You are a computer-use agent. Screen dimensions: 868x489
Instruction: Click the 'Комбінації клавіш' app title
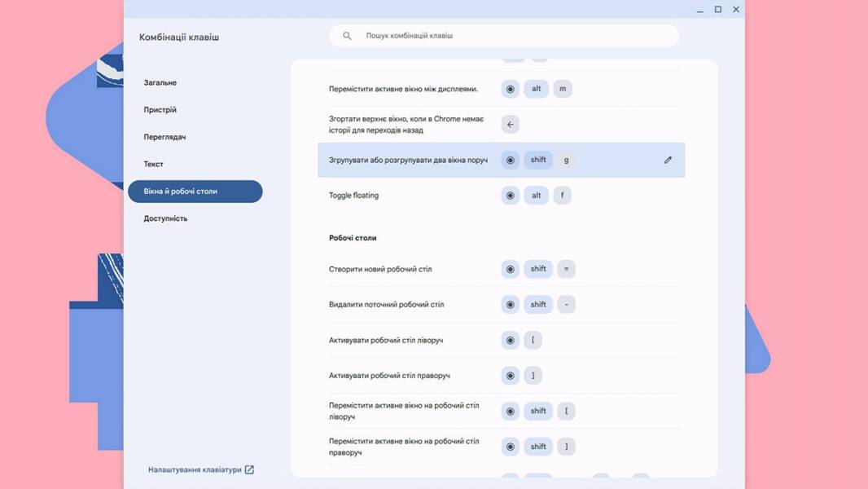point(179,37)
